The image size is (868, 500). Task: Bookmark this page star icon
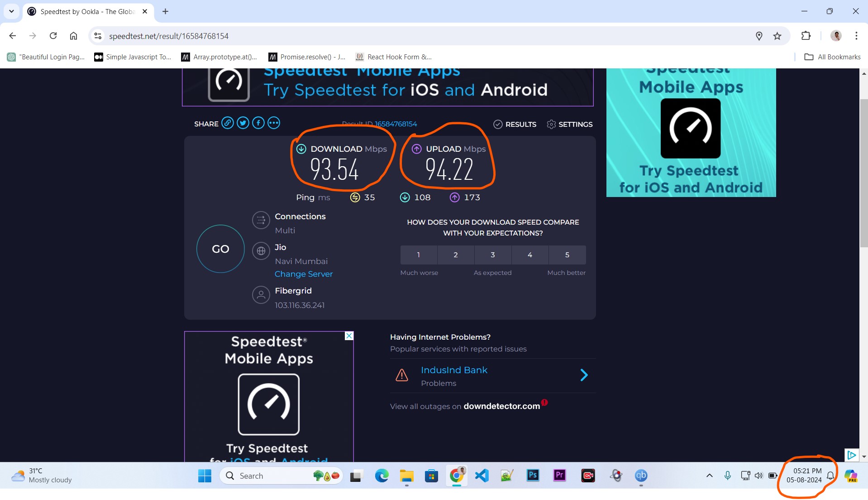[777, 36]
